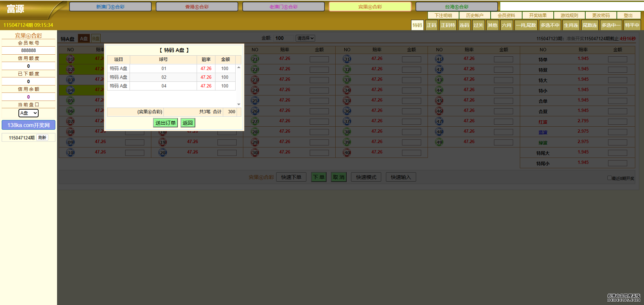Screen dimensions: 644x305
Task: Click 返回 button in dialog
Action: click(x=188, y=123)
